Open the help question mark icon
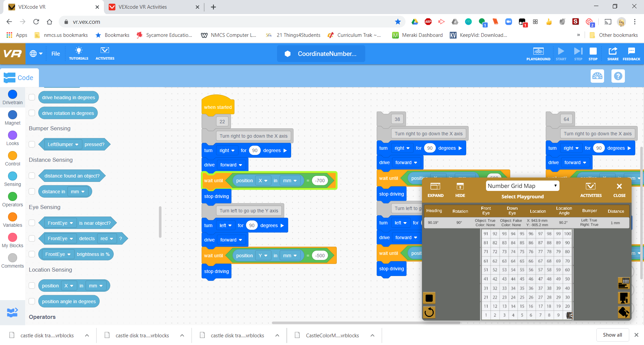This screenshot has width=644, height=345. (x=618, y=76)
